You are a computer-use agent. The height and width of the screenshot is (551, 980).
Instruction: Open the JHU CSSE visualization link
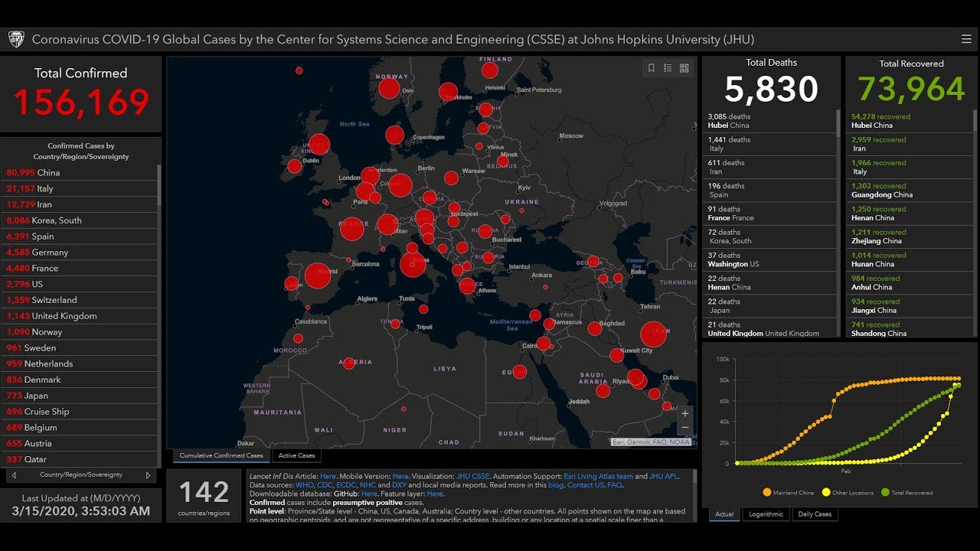point(472,476)
